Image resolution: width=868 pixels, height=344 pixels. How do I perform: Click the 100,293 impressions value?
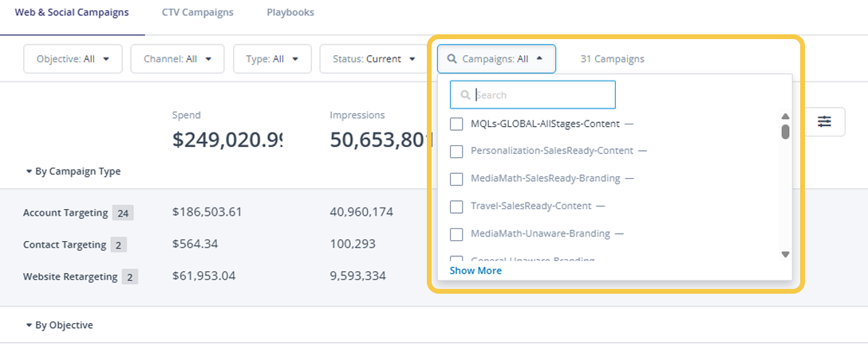[x=353, y=243]
